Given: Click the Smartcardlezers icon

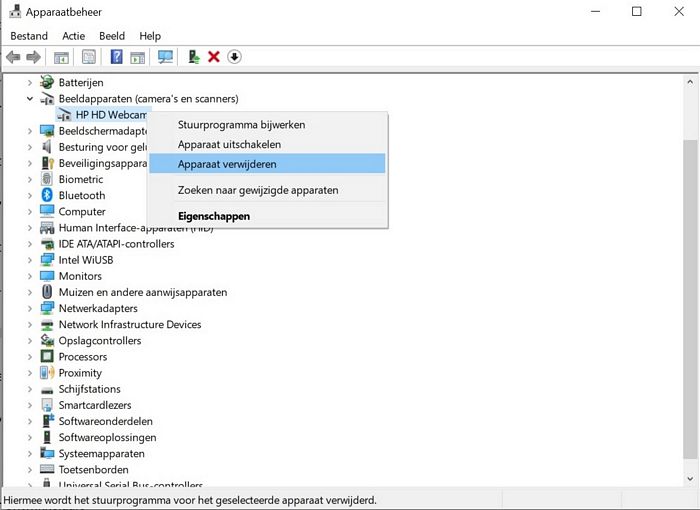Looking at the screenshot, I should tap(47, 405).
